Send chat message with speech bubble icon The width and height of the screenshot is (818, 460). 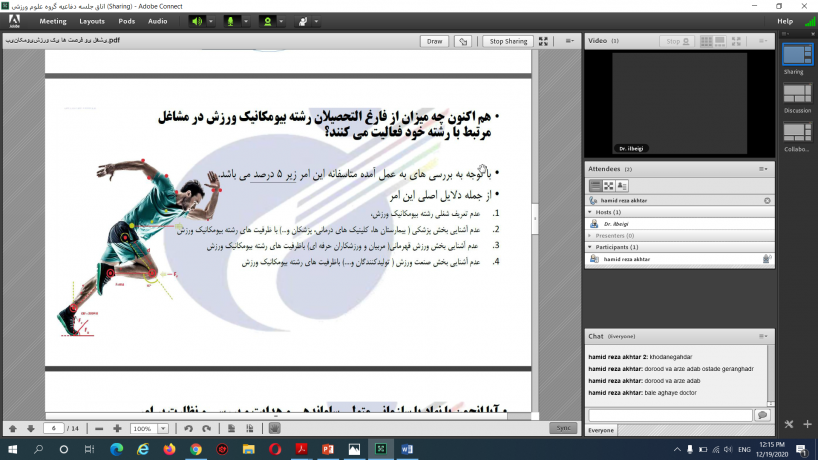762,415
